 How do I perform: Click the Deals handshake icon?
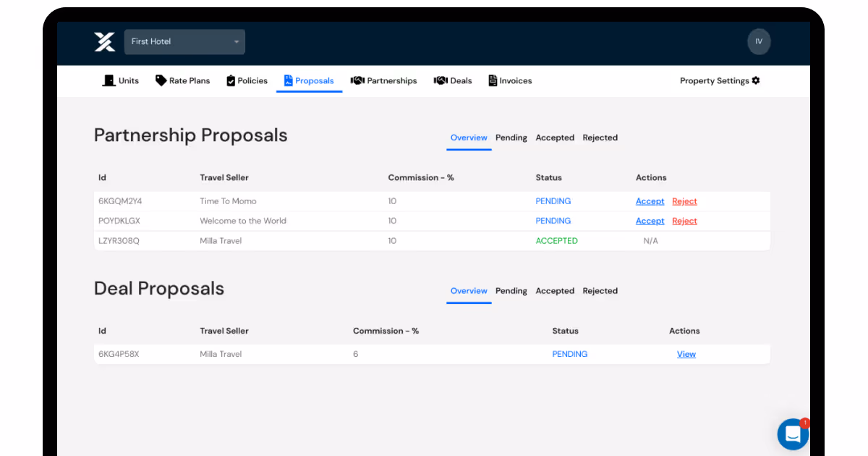click(x=441, y=80)
